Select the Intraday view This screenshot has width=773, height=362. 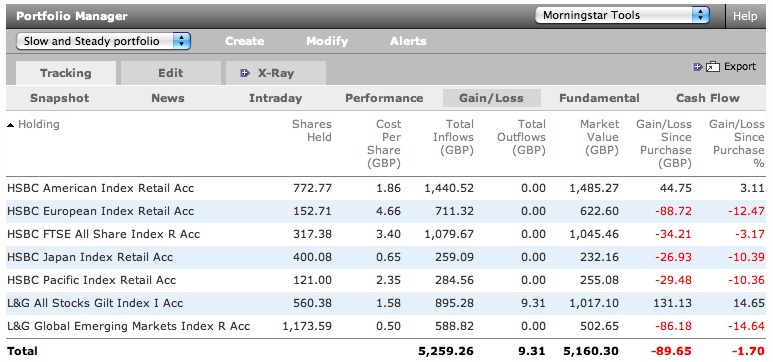(x=275, y=98)
